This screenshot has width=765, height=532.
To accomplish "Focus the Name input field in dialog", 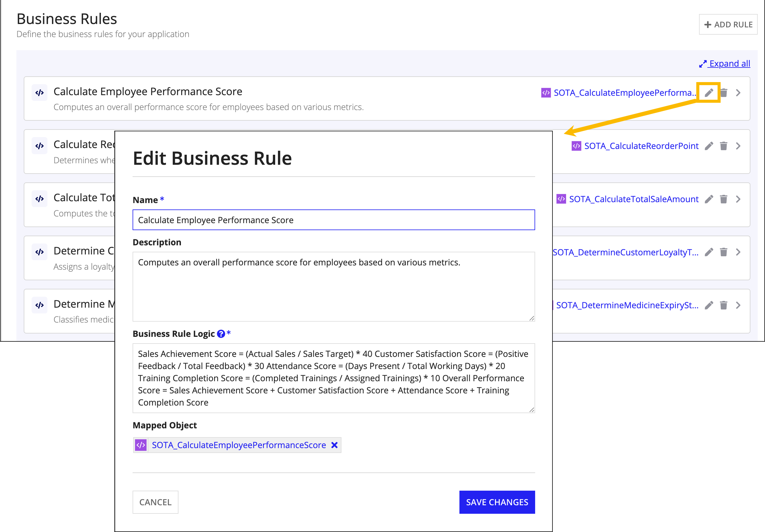I will [x=334, y=220].
